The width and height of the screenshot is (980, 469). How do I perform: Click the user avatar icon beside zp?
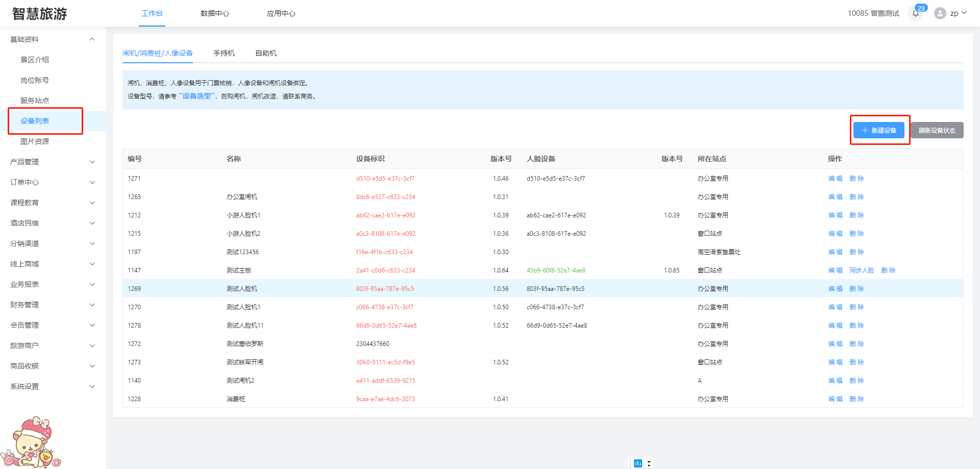[940, 13]
